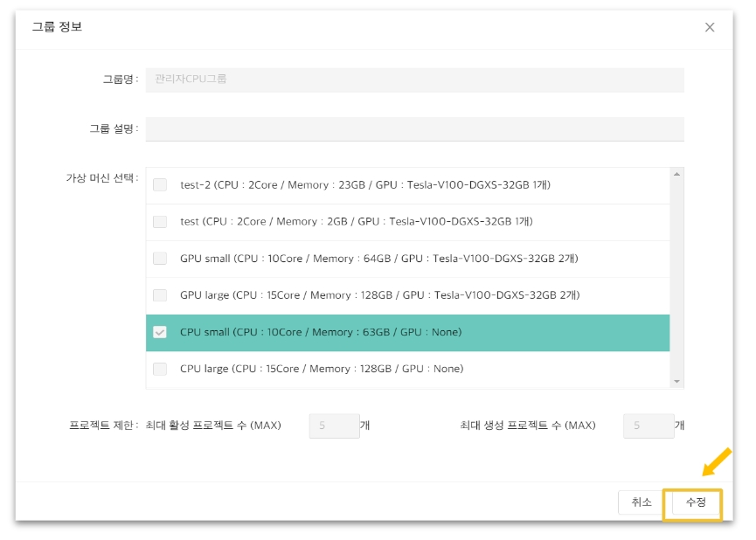The width and height of the screenshot is (756, 540).
Task: Click the 취소 button
Action: [641, 502]
